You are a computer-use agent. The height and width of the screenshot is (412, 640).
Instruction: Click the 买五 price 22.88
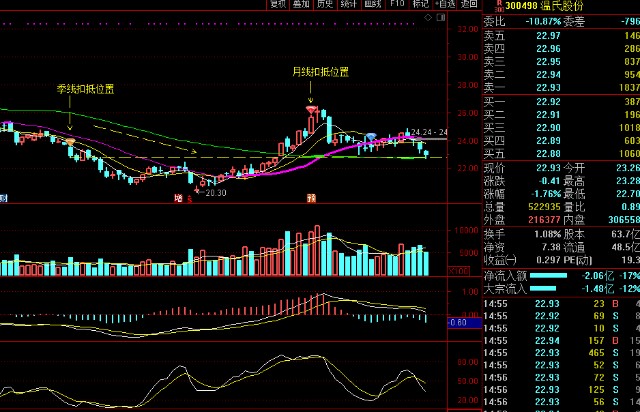(x=548, y=154)
